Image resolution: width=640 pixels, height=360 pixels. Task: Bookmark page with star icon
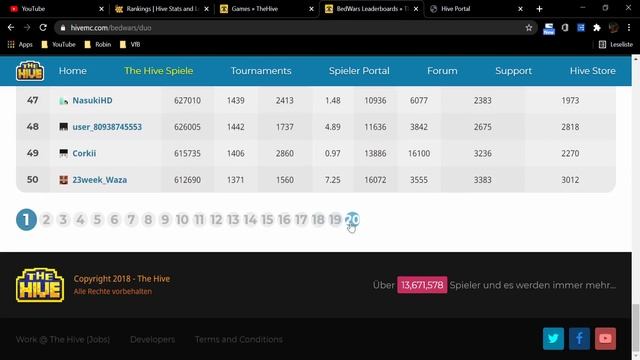click(x=529, y=28)
